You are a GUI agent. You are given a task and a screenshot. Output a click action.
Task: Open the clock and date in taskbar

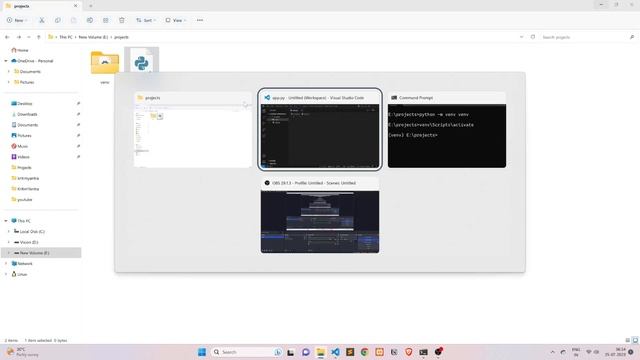[616, 352]
